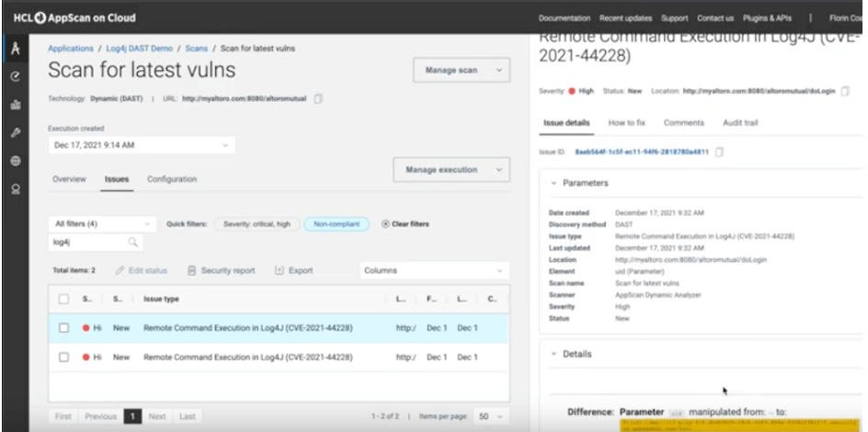The image size is (868, 432).
Task: Open the globe icon in sidebar
Action: click(15, 161)
